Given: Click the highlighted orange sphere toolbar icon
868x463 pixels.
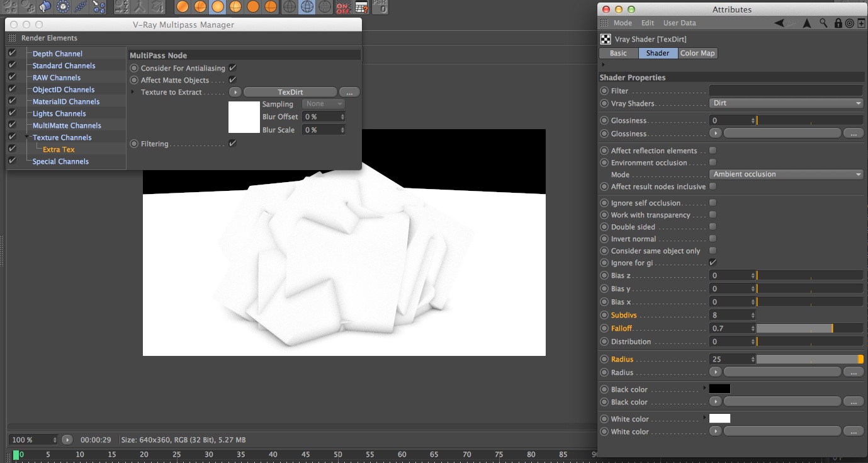Looking at the screenshot, I should [x=217, y=7].
